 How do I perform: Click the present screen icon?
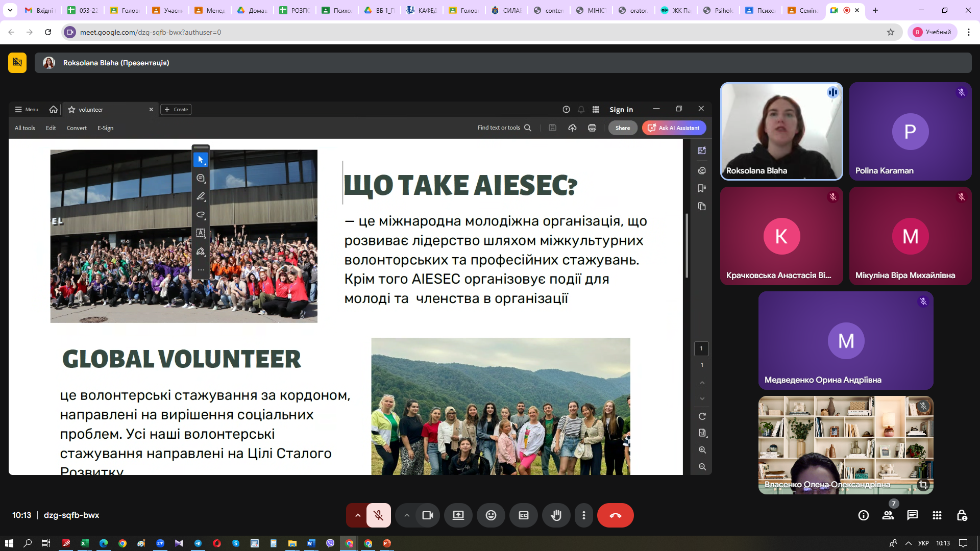[458, 515]
